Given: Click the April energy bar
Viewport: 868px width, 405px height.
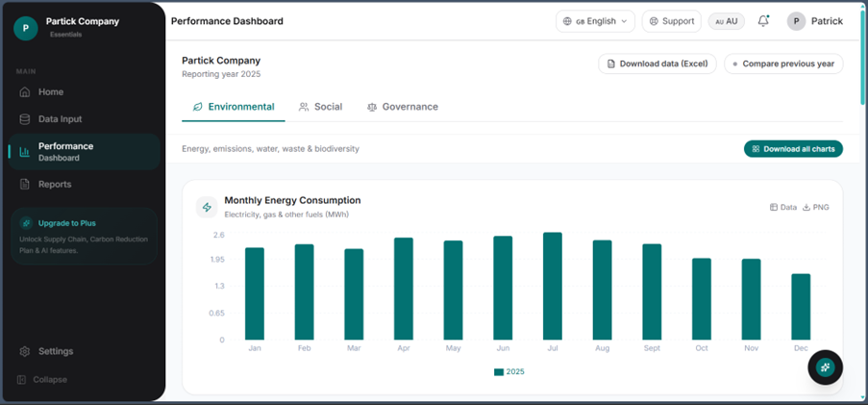Looking at the screenshot, I should [404, 289].
